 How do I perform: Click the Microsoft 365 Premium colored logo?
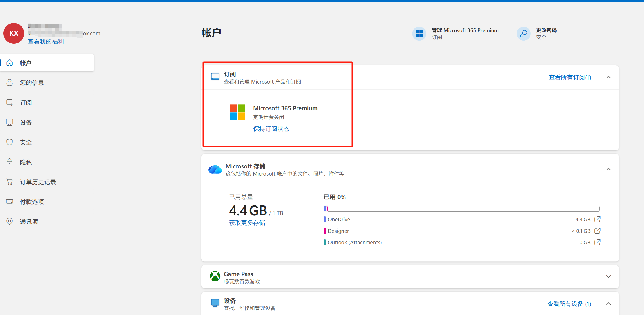[238, 112]
